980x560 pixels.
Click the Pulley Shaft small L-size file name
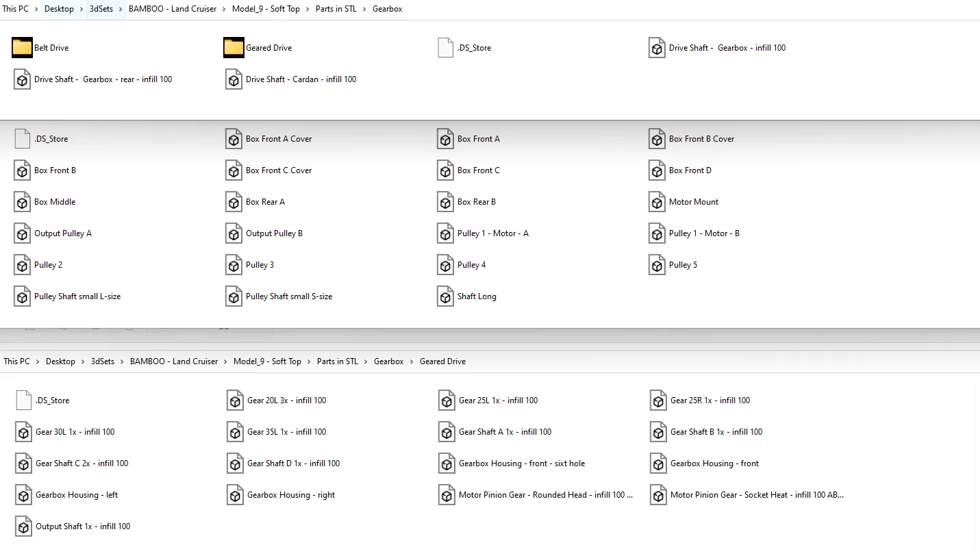[77, 296]
